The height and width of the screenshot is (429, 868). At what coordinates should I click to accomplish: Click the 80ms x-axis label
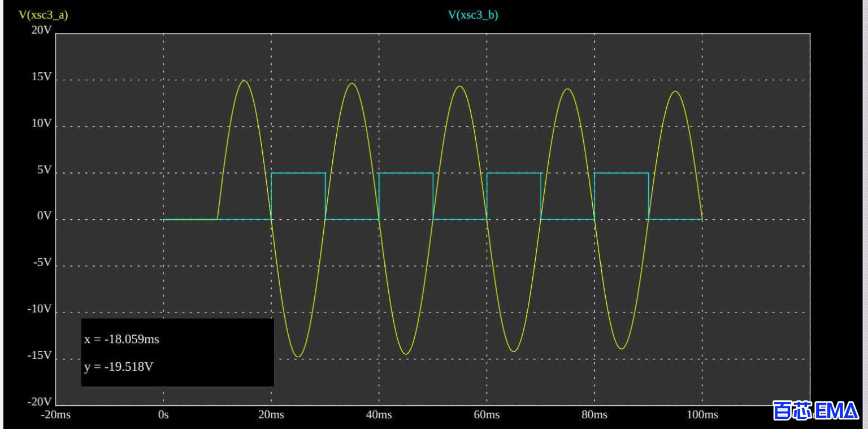tap(594, 415)
